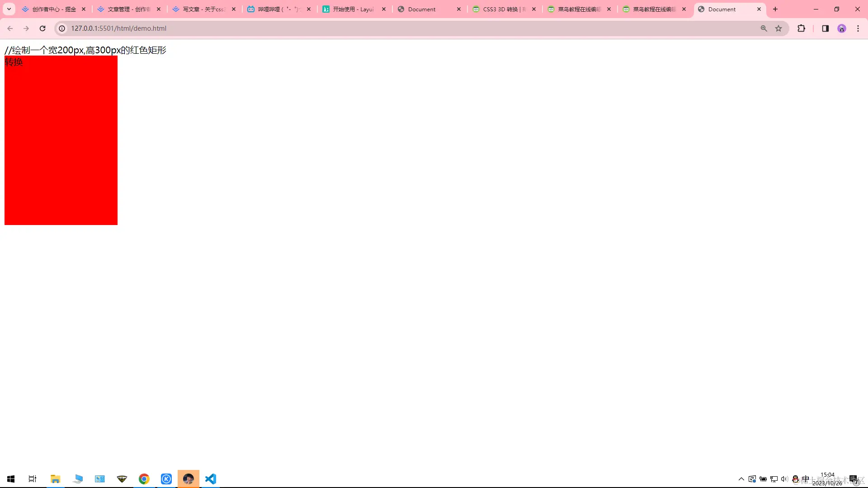Reload the current page

(42, 28)
